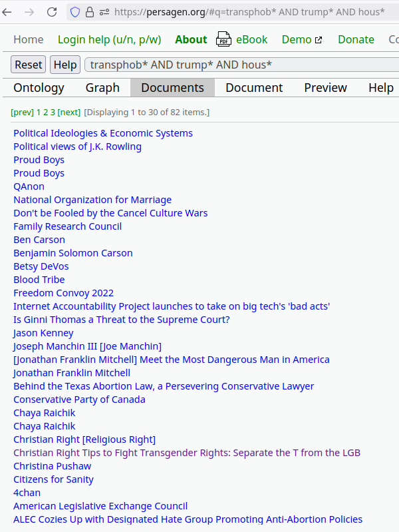Image resolution: width=399 pixels, height=532 pixels.
Task: Open the tracking protection shield icon
Action: coord(75,12)
